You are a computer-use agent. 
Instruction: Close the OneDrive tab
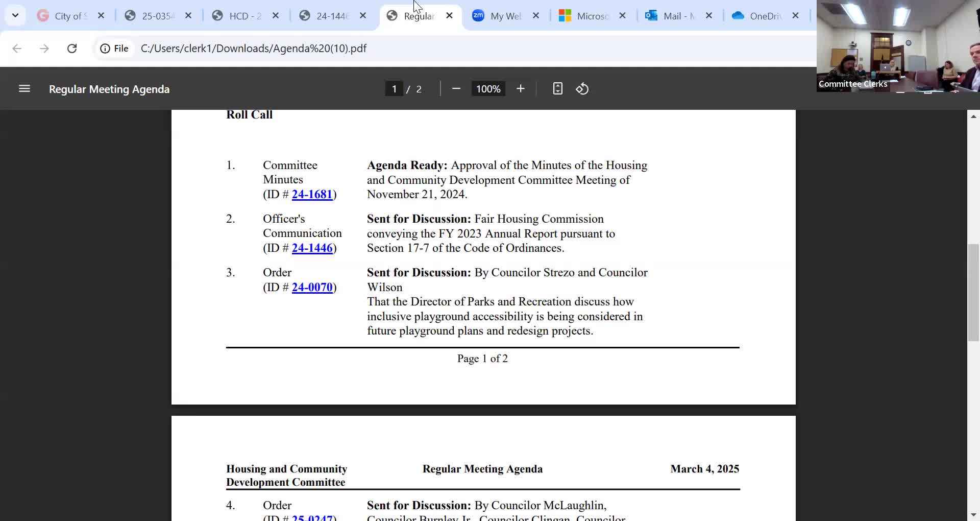pos(795,16)
